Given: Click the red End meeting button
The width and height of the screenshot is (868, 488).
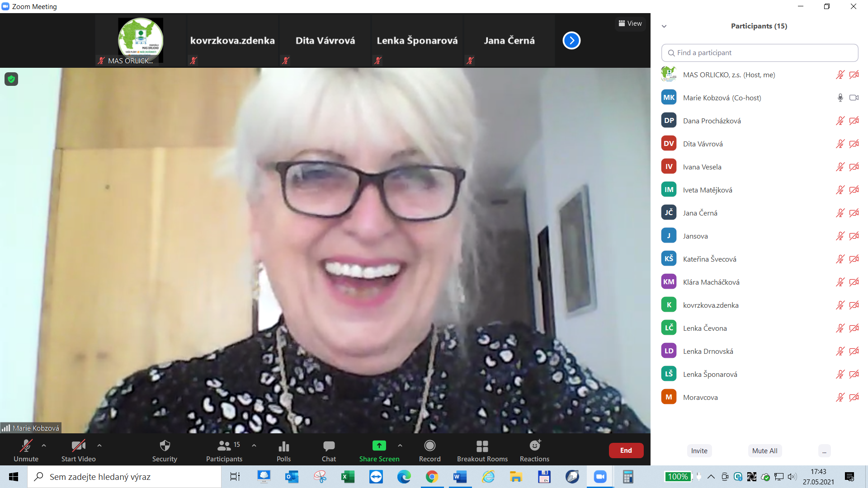Looking at the screenshot, I should 626,450.
